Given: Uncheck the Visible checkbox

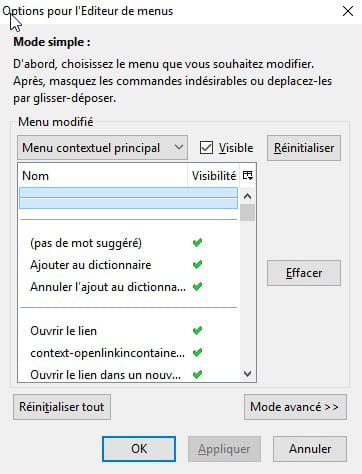Looking at the screenshot, I should click(x=206, y=148).
